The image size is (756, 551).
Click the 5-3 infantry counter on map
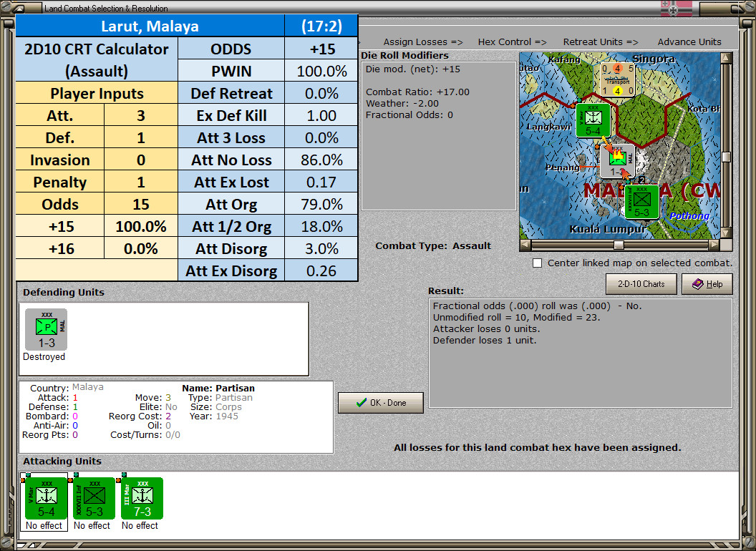(641, 201)
